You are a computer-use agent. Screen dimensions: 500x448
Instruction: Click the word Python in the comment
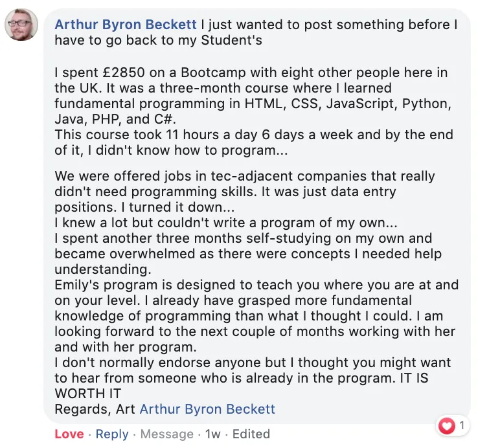(426, 104)
